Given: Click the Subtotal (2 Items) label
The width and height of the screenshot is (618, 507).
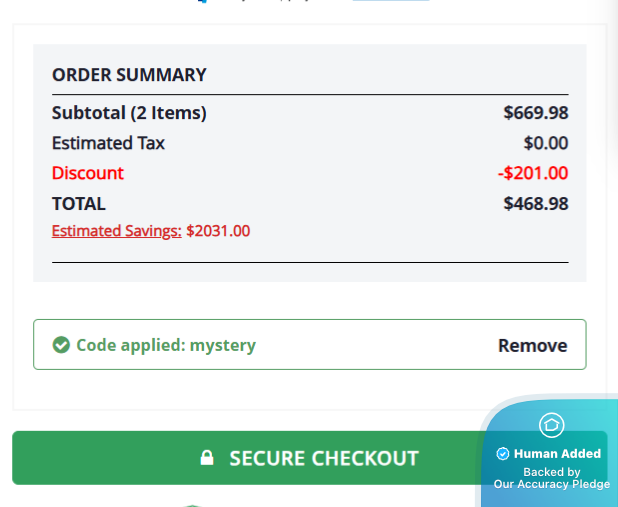Looking at the screenshot, I should (129, 113).
